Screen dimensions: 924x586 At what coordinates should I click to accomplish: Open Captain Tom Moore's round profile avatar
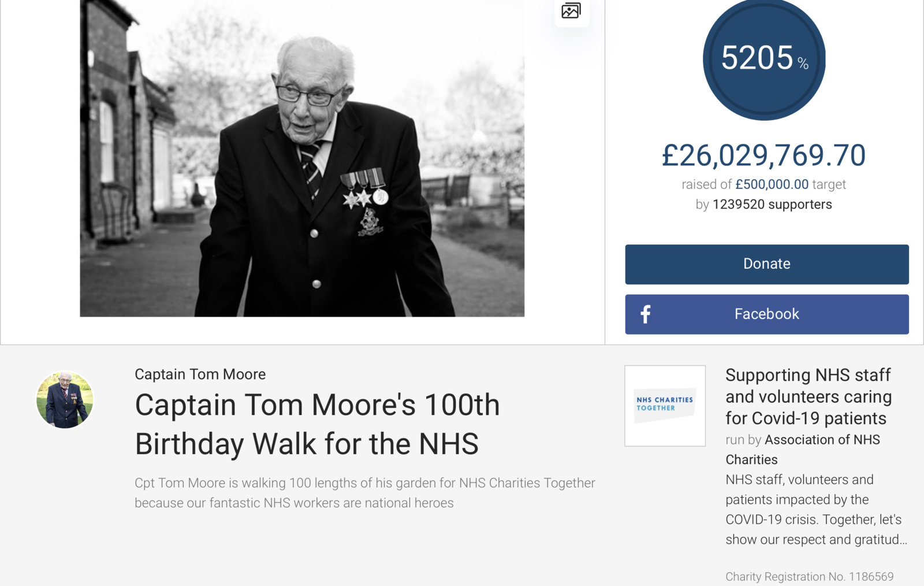pyautogui.click(x=65, y=400)
